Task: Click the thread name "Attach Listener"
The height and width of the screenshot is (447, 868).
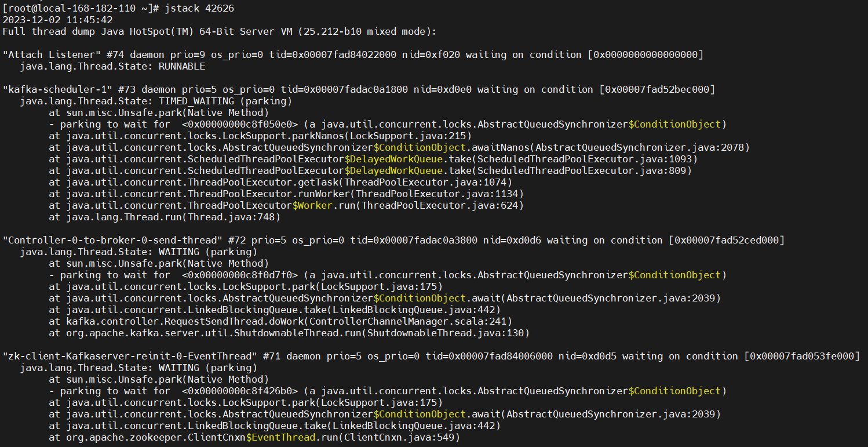Action: tap(52, 54)
